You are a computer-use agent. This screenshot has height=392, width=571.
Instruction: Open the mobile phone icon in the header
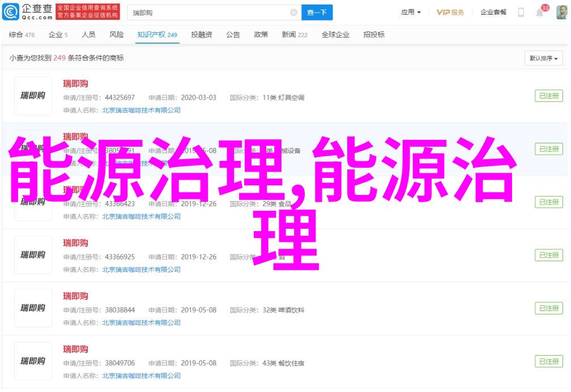pyautogui.click(x=521, y=12)
